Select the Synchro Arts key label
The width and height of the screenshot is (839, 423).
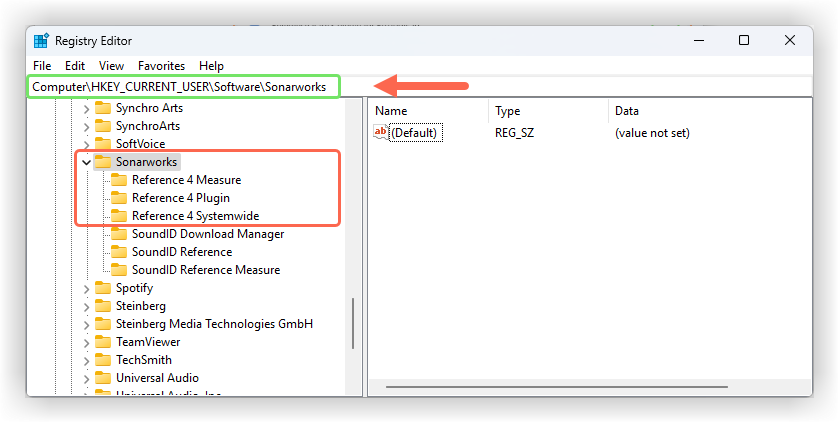click(x=149, y=108)
